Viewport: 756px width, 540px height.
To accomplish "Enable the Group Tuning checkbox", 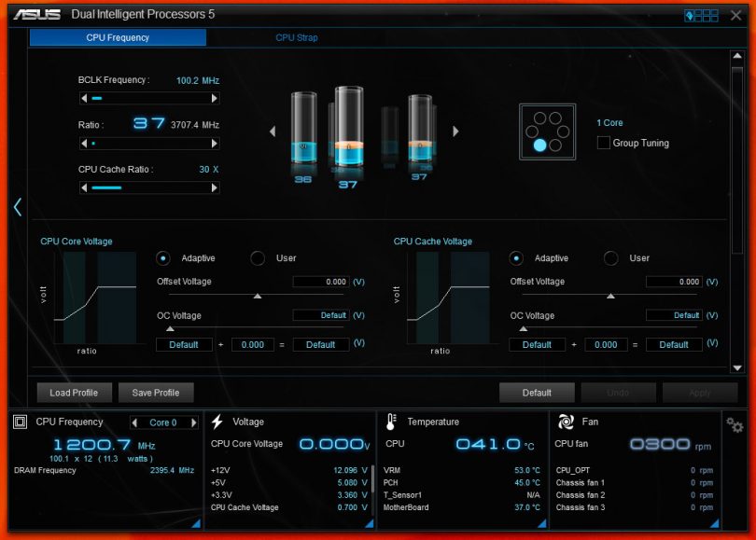I will click(x=604, y=143).
